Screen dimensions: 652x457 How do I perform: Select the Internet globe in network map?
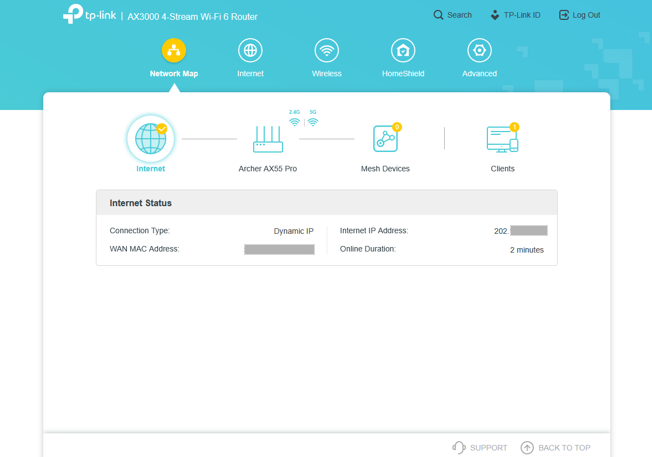tap(151, 139)
